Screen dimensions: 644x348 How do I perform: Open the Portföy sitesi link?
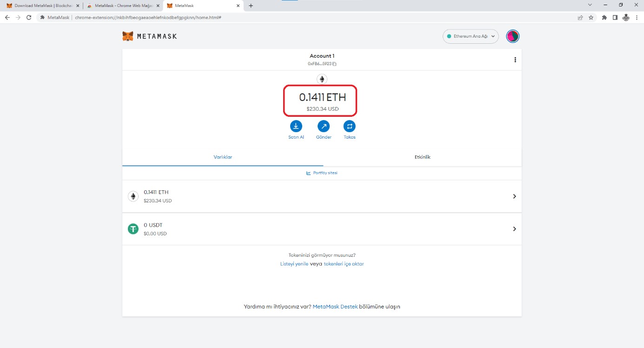click(x=322, y=173)
